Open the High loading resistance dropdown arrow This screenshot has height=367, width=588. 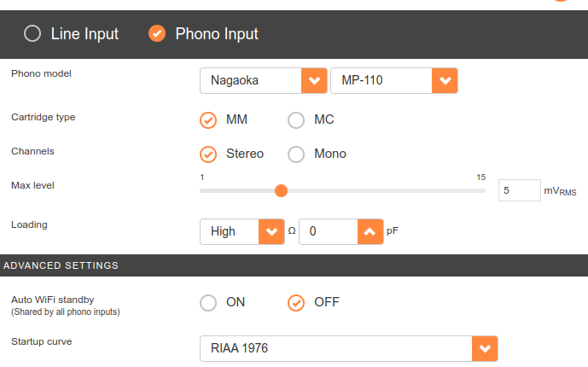click(x=271, y=231)
